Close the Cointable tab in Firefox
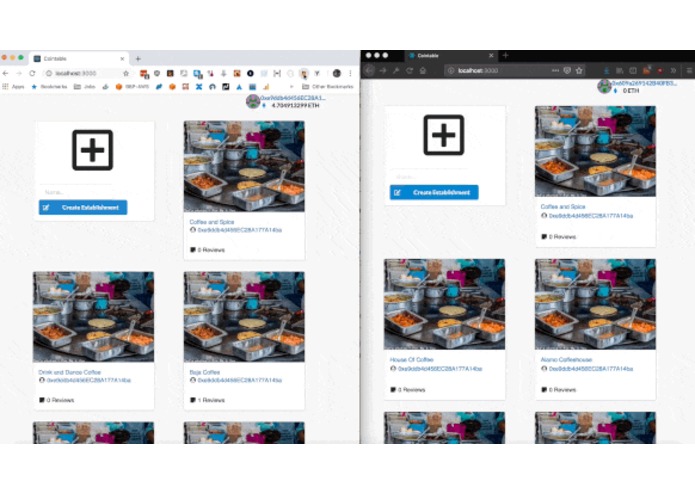The image size is (695, 494). (x=491, y=56)
